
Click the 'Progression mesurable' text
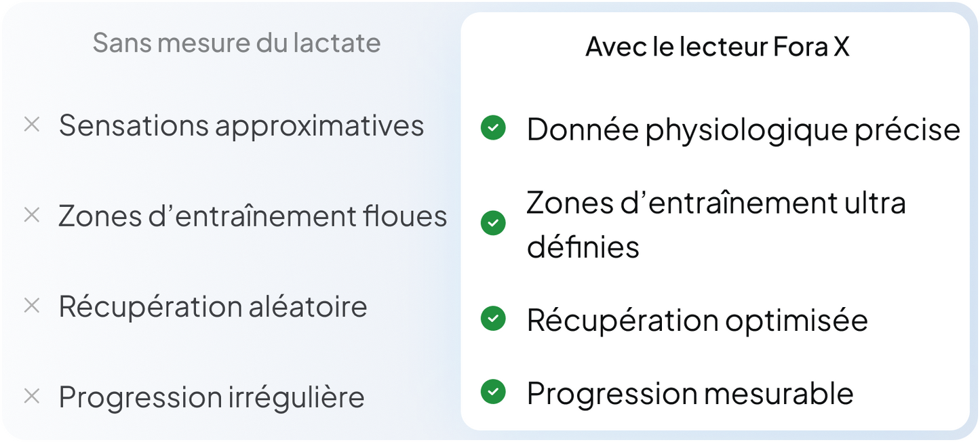point(690,393)
